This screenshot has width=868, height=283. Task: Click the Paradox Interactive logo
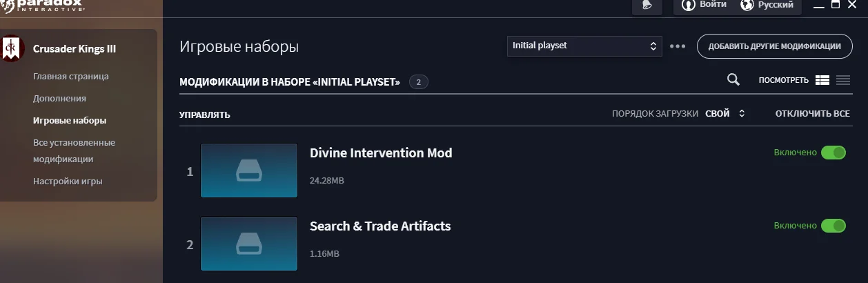[x=43, y=6]
